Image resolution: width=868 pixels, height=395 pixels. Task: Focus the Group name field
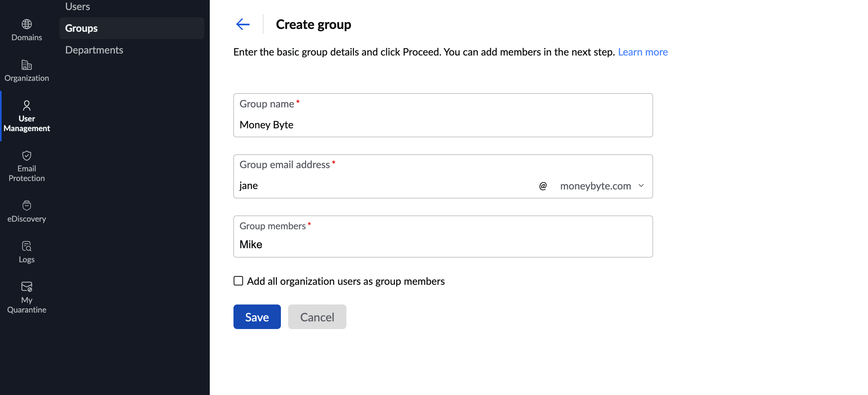pos(442,125)
